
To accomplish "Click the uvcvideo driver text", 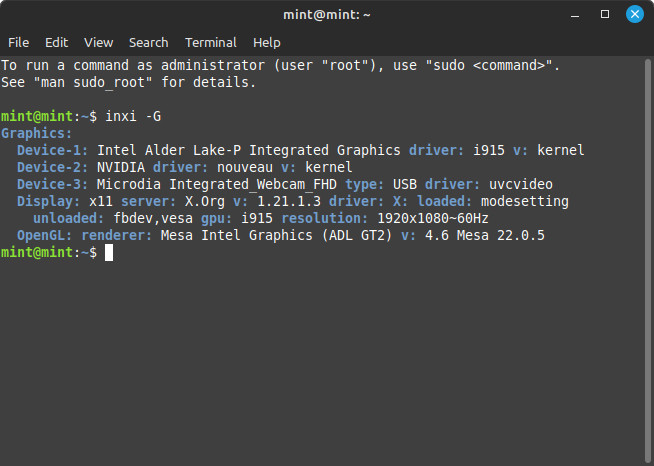I will tap(521, 184).
